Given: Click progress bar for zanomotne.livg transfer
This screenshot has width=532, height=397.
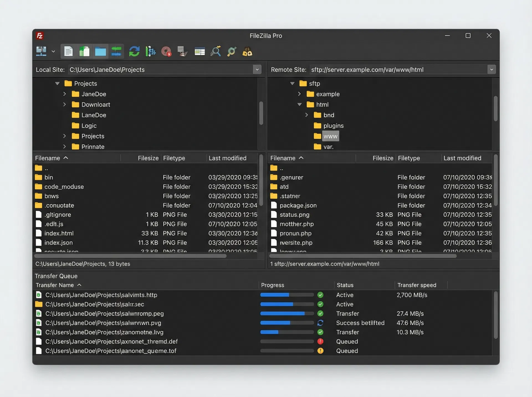Looking at the screenshot, I should click(287, 332).
